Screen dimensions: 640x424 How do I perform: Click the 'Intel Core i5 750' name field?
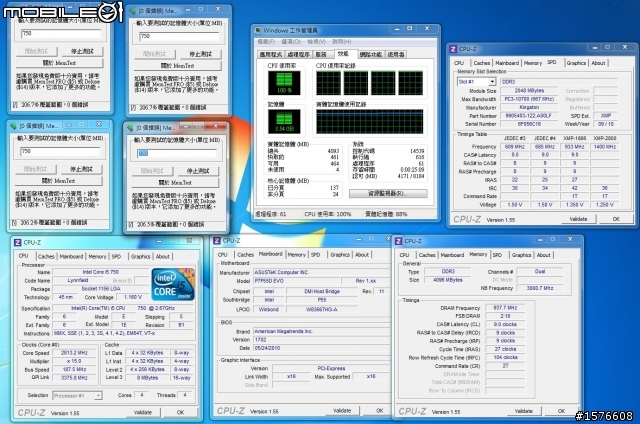click(x=101, y=272)
